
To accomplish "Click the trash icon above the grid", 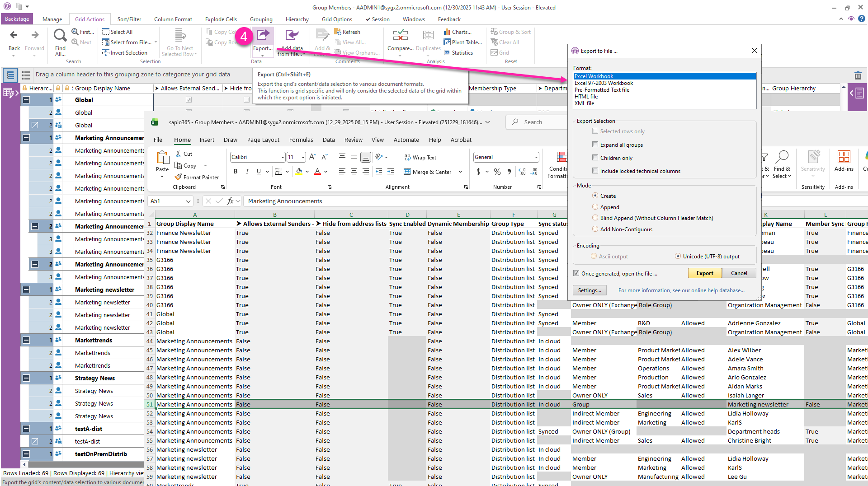I will tap(858, 75).
